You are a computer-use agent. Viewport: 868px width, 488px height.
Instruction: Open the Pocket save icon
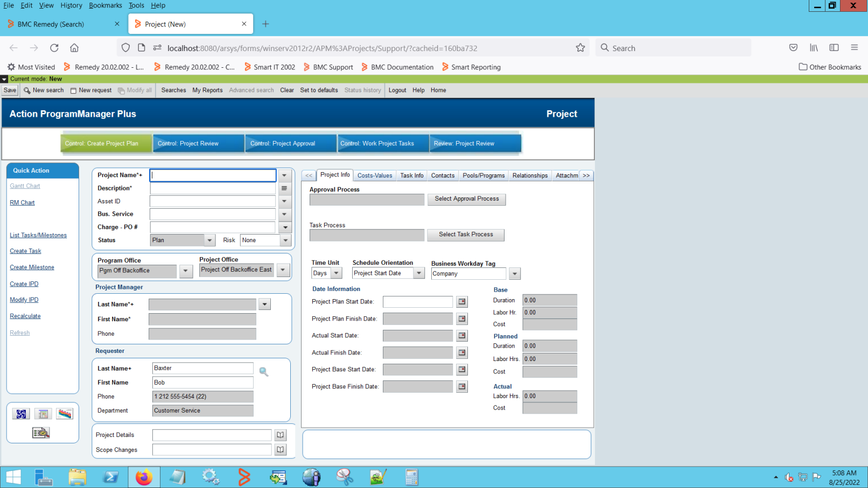[x=793, y=47]
